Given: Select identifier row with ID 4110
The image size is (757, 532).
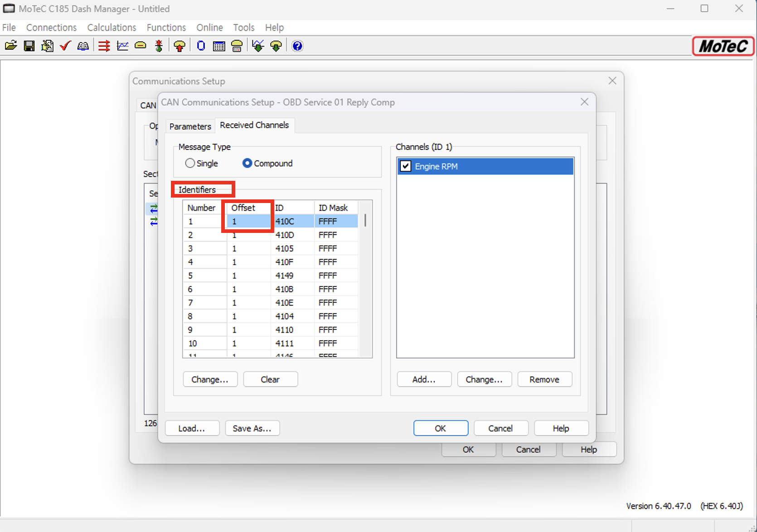Looking at the screenshot, I should pos(271,330).
